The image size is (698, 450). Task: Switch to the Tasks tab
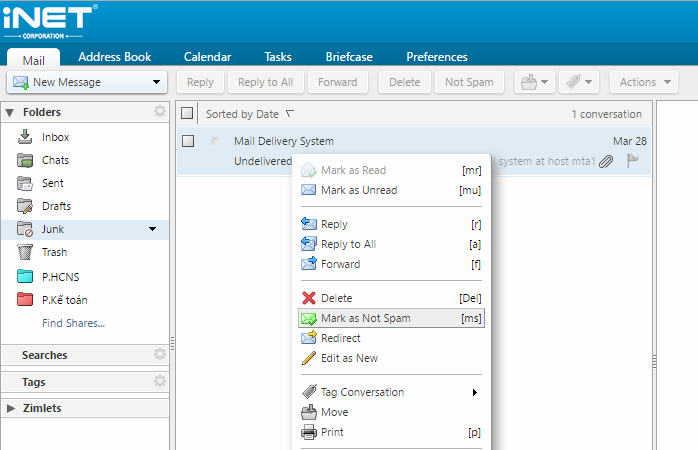(278, 57)
